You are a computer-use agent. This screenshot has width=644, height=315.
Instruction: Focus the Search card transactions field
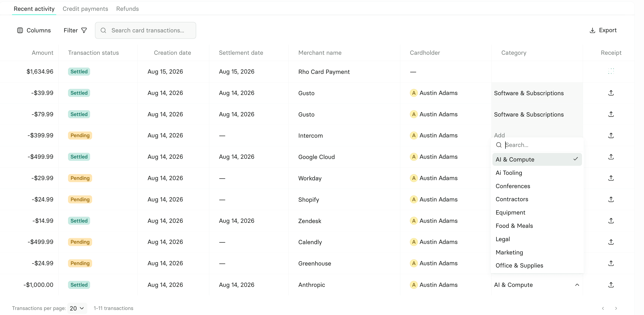[x=146, y=30]
